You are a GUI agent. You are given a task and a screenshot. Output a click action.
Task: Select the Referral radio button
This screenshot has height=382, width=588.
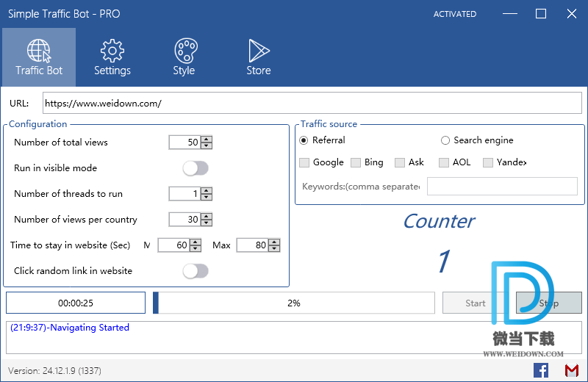click(x=304, y=140)
